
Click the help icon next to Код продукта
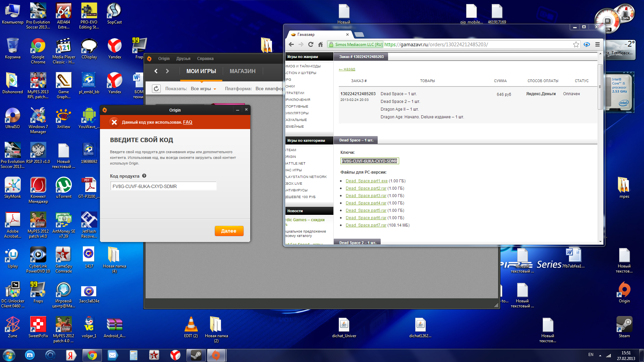[144, 176]
